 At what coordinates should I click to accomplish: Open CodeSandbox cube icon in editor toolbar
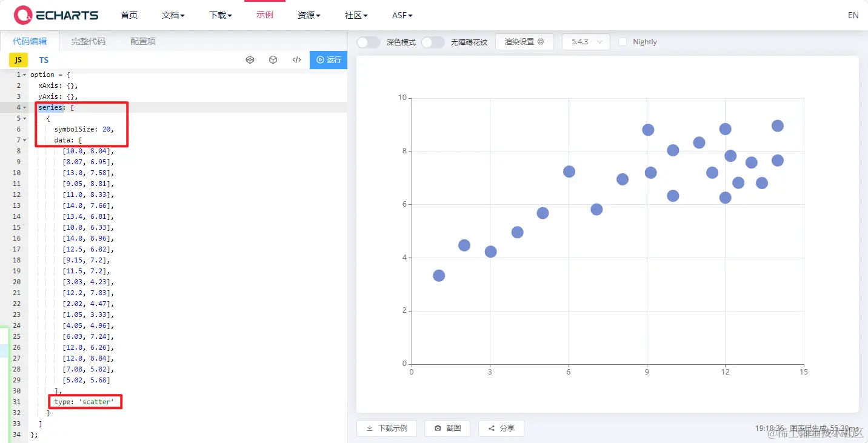click(273, 60)
